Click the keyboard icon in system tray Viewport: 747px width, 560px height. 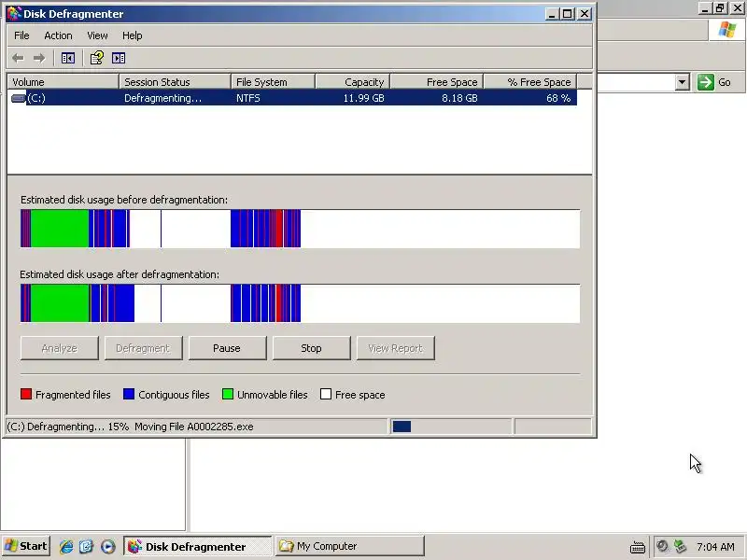point(638,547)
